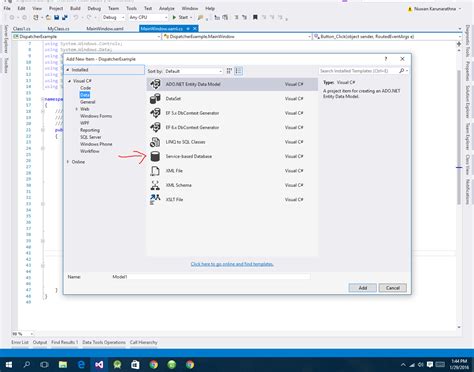Screen dimensions: 474x372
Task: Open the Store app from the taskbar
Action: tap(135, 365)
